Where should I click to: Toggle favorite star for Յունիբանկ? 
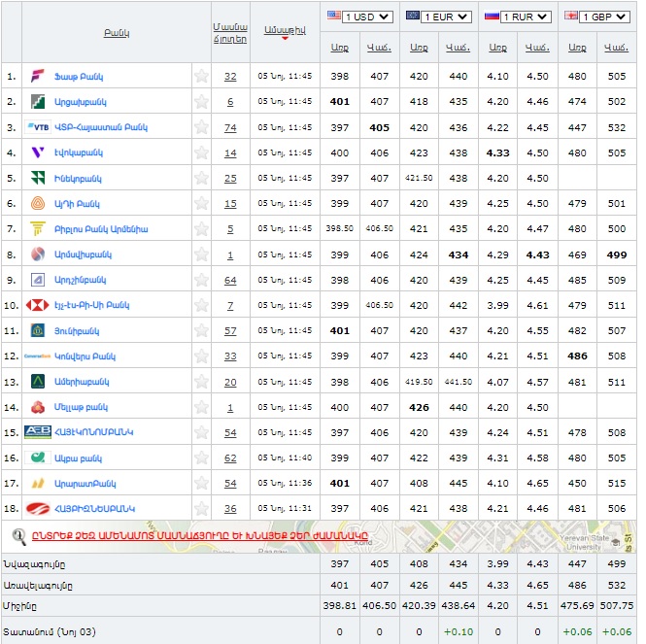click(201, 330)
